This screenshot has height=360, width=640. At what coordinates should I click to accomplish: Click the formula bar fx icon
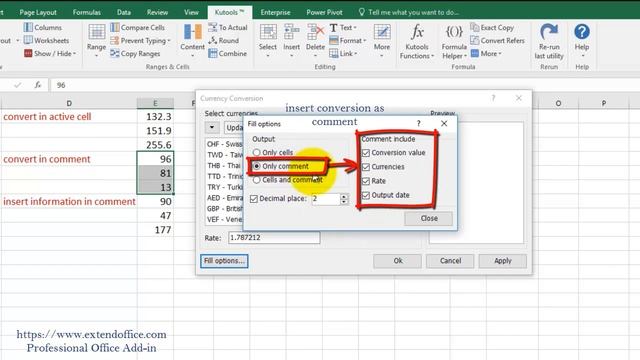tap(38, 85)
